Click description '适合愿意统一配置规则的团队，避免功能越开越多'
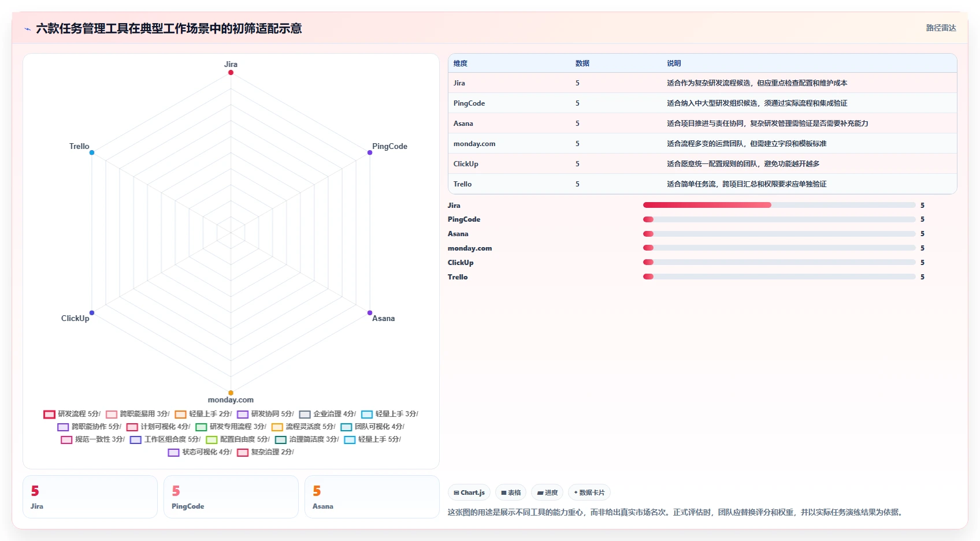This screenshot has height=541, width=980. (743, 164)
